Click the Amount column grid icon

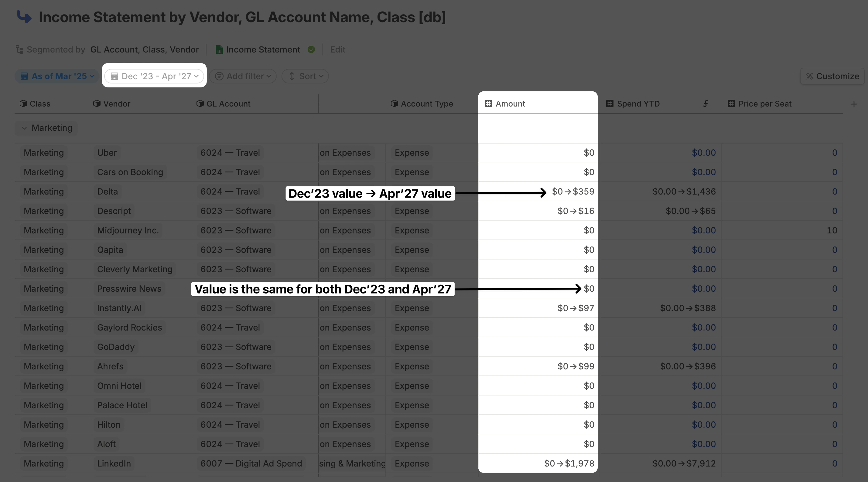488,104
